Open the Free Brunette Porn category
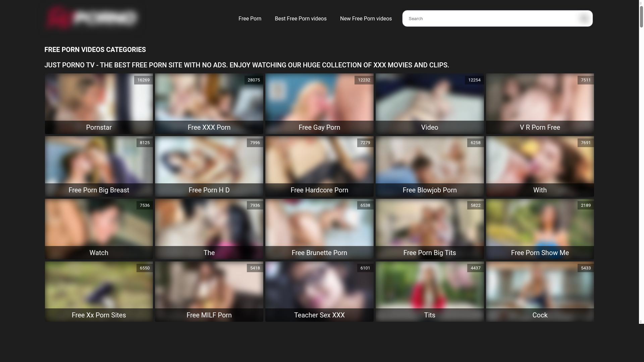The height and width of the screenshot is (362, 644). (319, 229)
